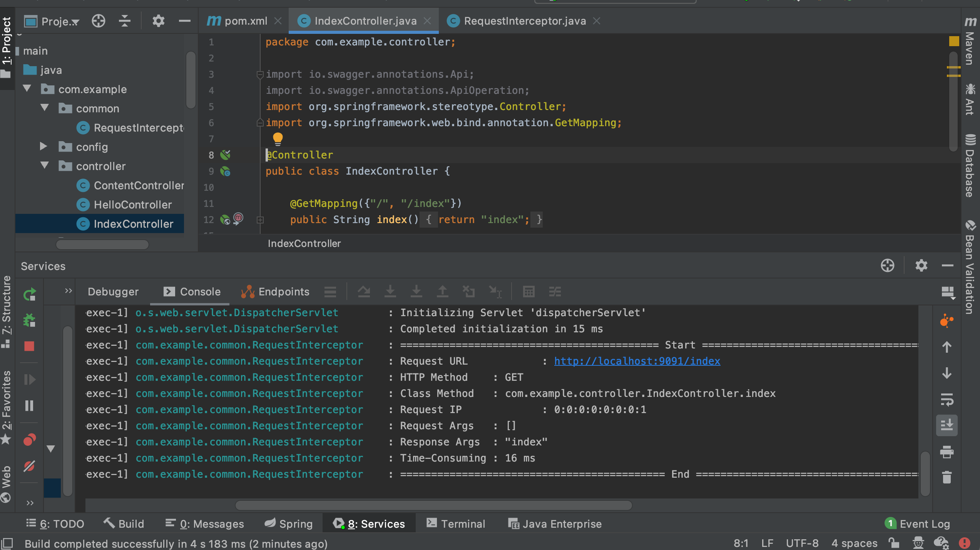Screen dimensions: 980x550
Task: Click the UTF-8 encoding selector
Action: click(x=802, y=543)
